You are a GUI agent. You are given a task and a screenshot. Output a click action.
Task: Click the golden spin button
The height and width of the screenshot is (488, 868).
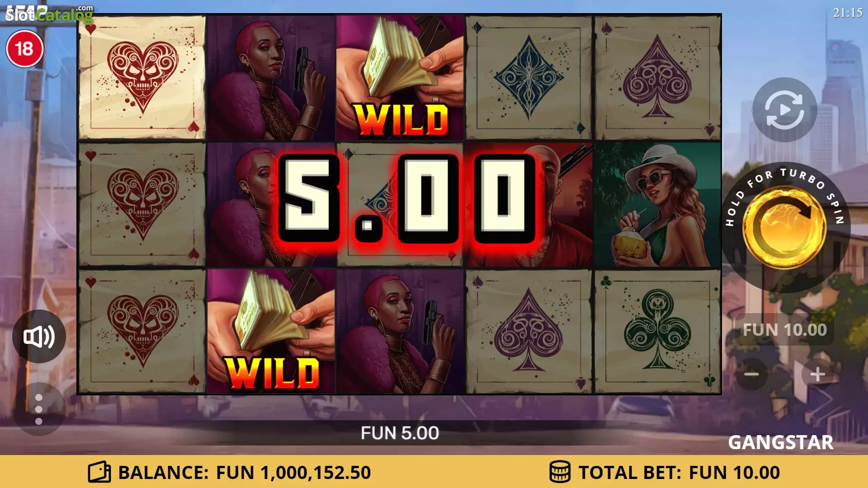click(x=785, y=228)
